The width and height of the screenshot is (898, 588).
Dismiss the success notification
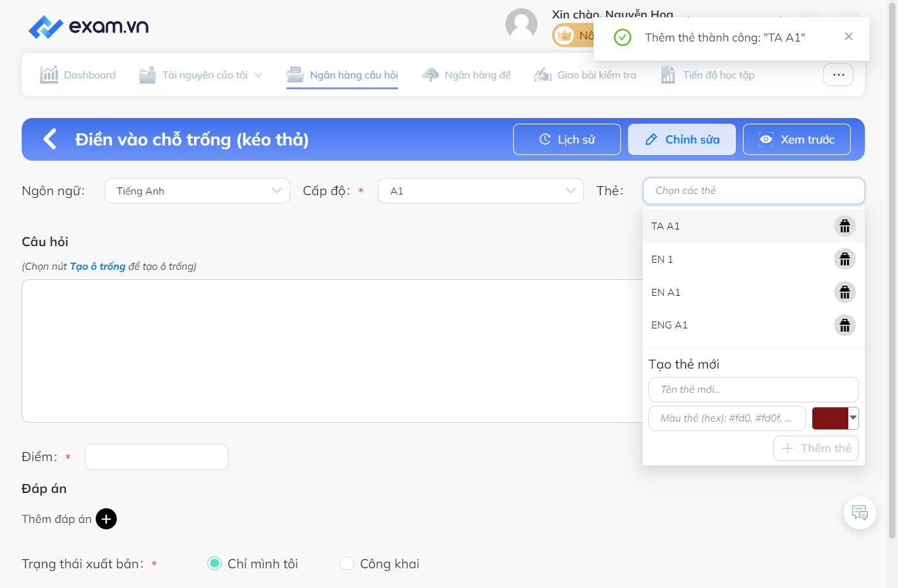848,36
